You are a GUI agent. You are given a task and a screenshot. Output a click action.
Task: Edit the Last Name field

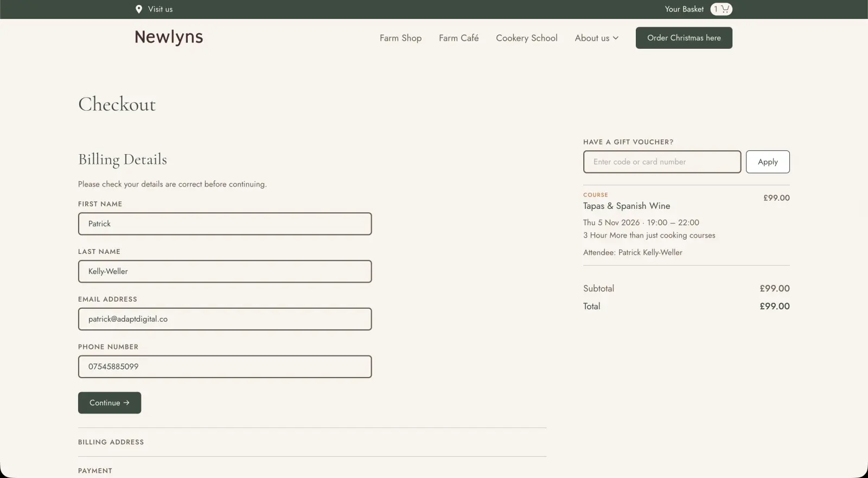[225, 271]
